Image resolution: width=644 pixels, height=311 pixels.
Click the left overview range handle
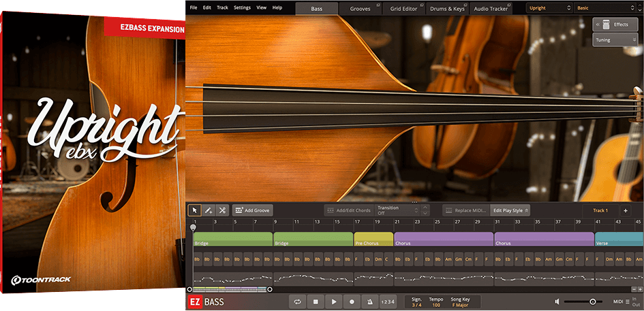(x=189, y=289)
